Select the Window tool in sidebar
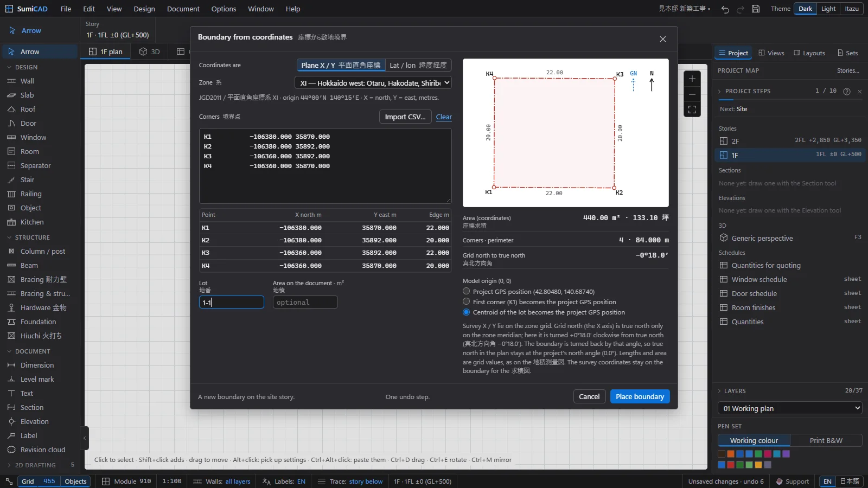This screenshot has width=868, height=488. (40, 138)
